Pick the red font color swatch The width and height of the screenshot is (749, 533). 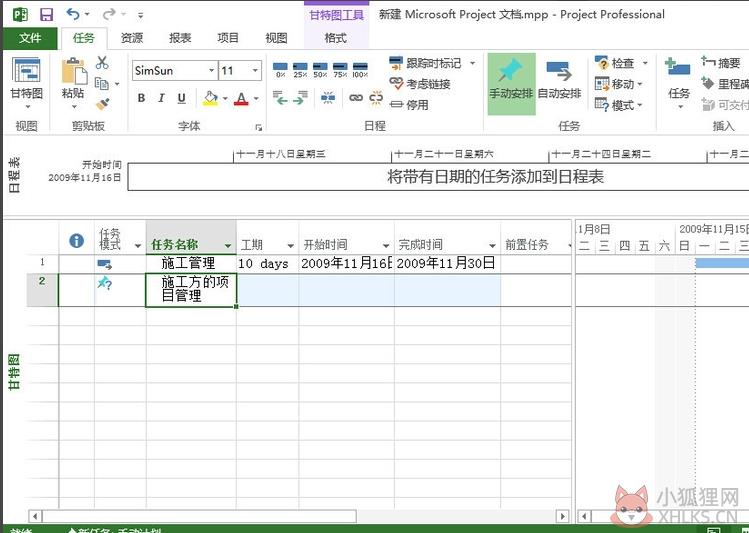click(241, 99)
